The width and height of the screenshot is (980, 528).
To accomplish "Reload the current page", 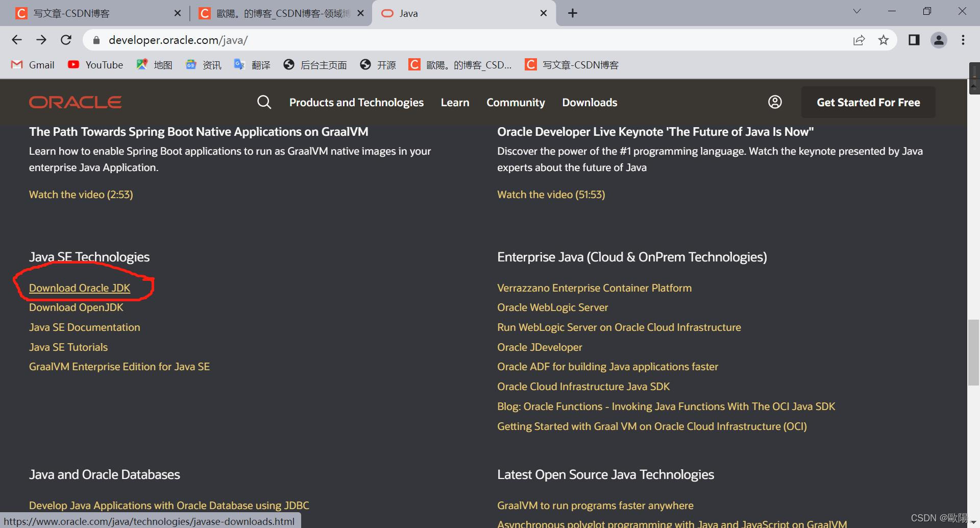I will (66, 40).
